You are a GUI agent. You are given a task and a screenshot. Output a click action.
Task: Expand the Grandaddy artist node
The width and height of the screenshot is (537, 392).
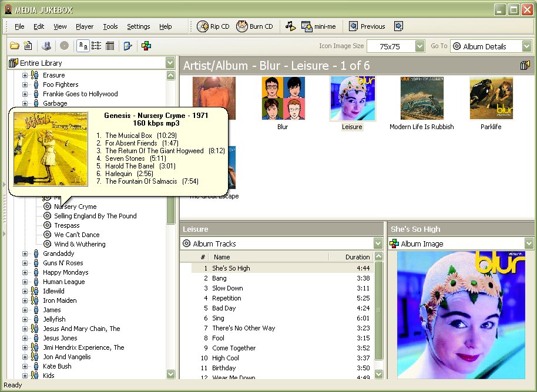25,254
